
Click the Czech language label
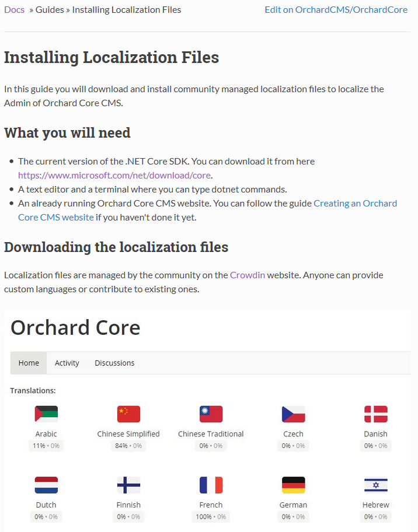294,433
